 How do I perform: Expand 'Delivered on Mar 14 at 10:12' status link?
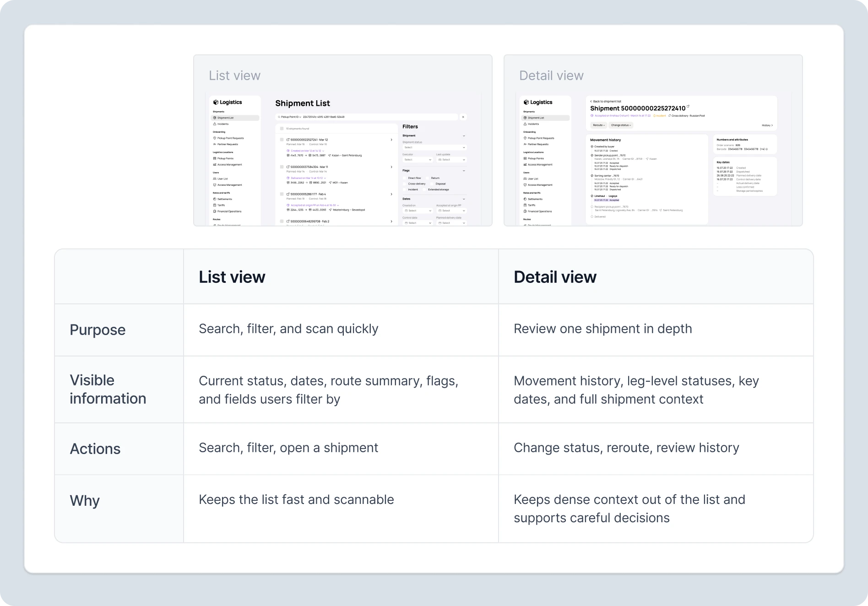(x=307, y=178)
